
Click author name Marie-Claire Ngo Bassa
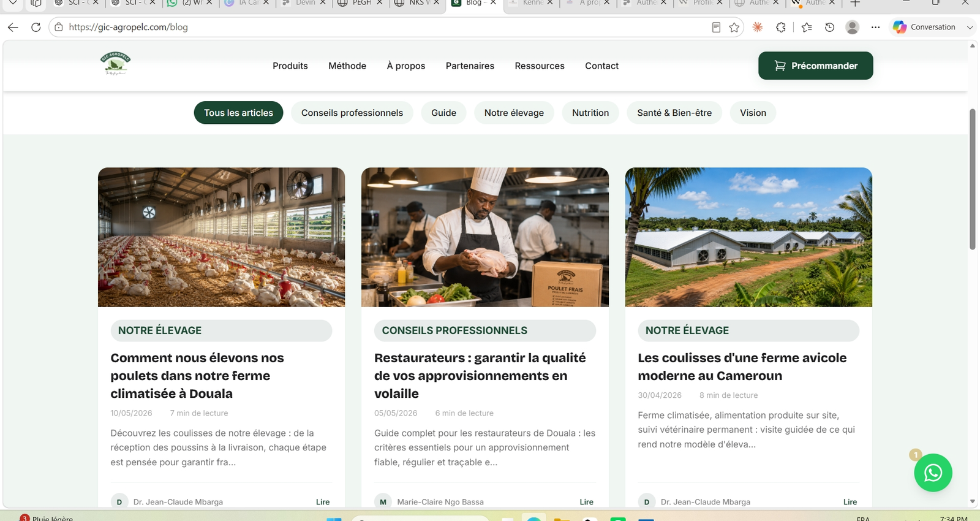point(440,502)
